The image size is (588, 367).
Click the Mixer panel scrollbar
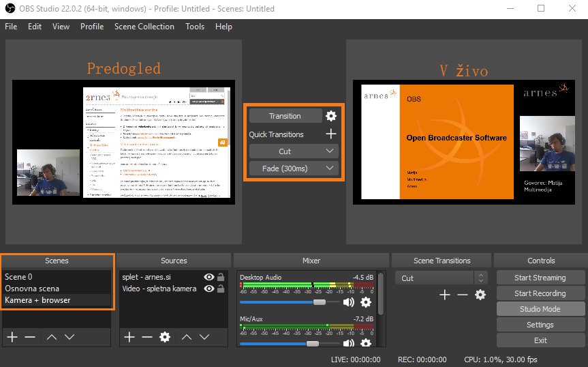(x=381, y=294)
